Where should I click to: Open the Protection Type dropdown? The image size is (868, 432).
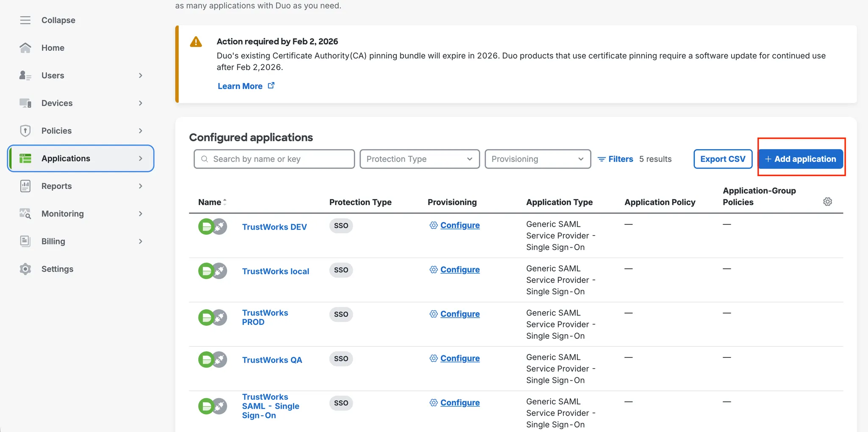pos(419,159)
